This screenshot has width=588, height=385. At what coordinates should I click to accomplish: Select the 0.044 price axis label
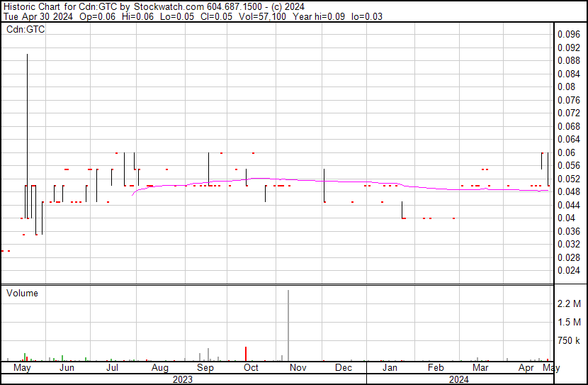click(568, 205)
